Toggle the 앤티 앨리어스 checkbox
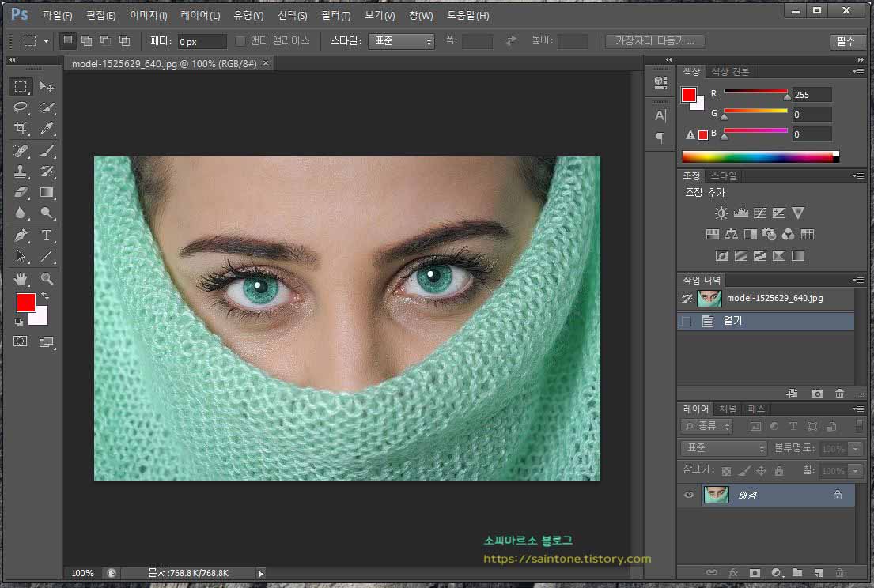 tap(241, 41)
